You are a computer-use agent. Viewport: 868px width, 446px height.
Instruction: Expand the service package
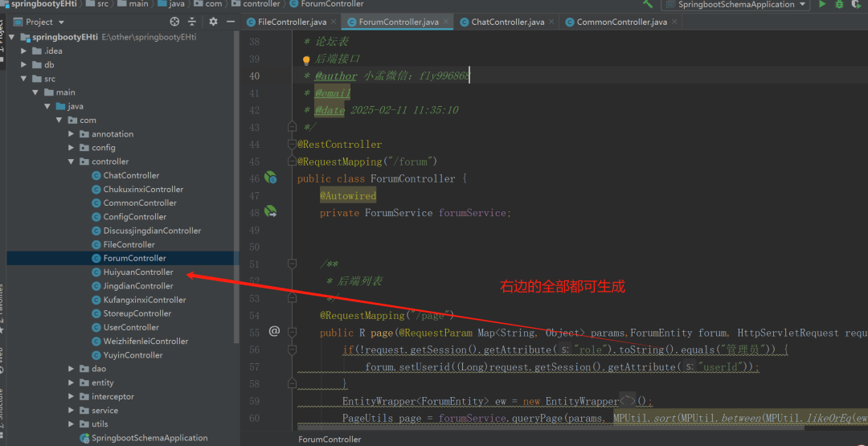point(71,410)
